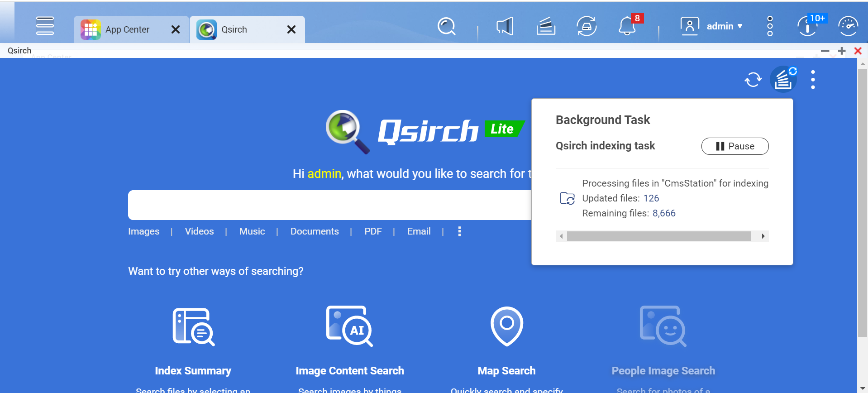Click the Image Content Search AI icon

(349, 326)
